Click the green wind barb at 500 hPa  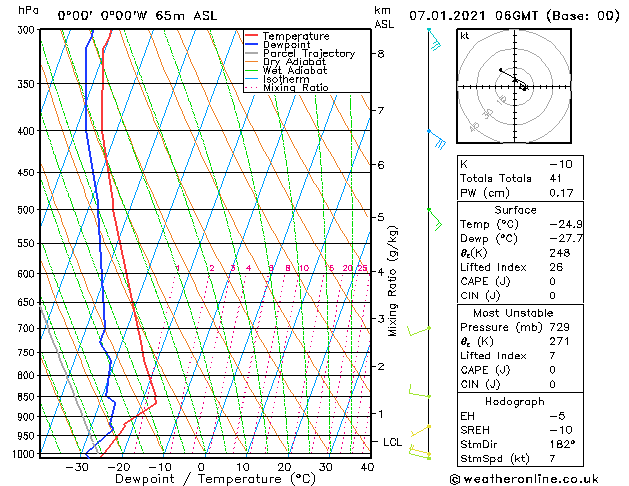[x=434, y=216]
